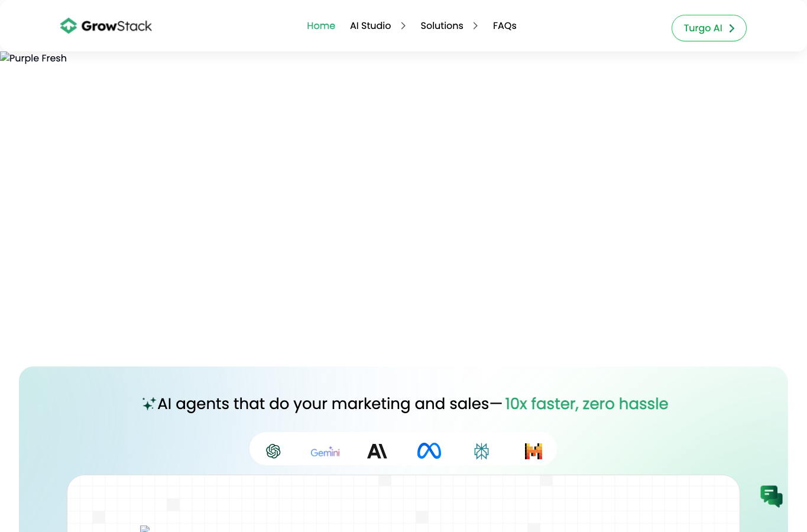Image resolution: width=807 pixels, height=532 pixels.
Task: Click the Turgo AI button
Action: click(x=709, y=28)
